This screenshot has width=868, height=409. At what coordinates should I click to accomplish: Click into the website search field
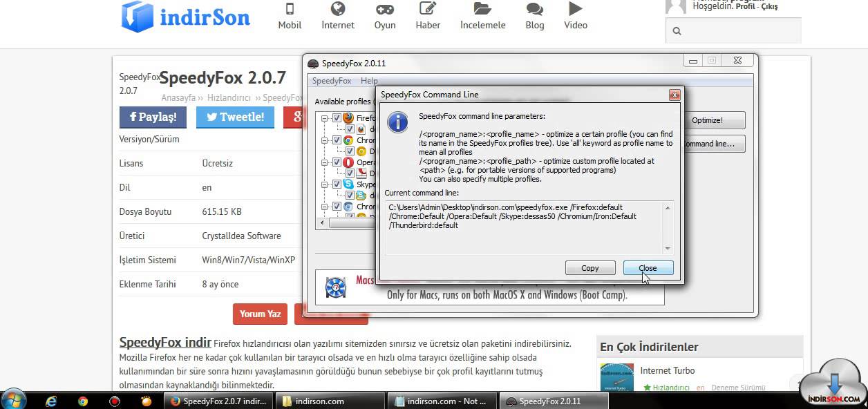pos(733,31)
